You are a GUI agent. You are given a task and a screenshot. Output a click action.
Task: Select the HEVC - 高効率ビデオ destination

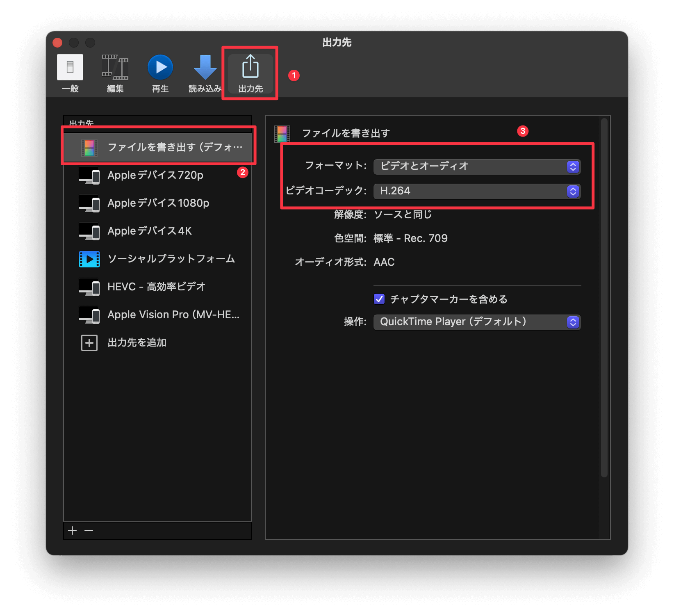(157, 287)
